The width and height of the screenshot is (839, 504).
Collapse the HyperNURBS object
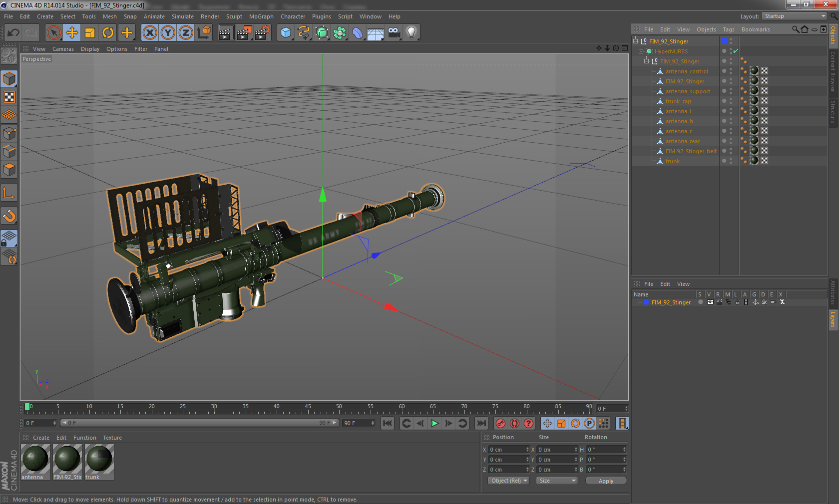(641, 51)
